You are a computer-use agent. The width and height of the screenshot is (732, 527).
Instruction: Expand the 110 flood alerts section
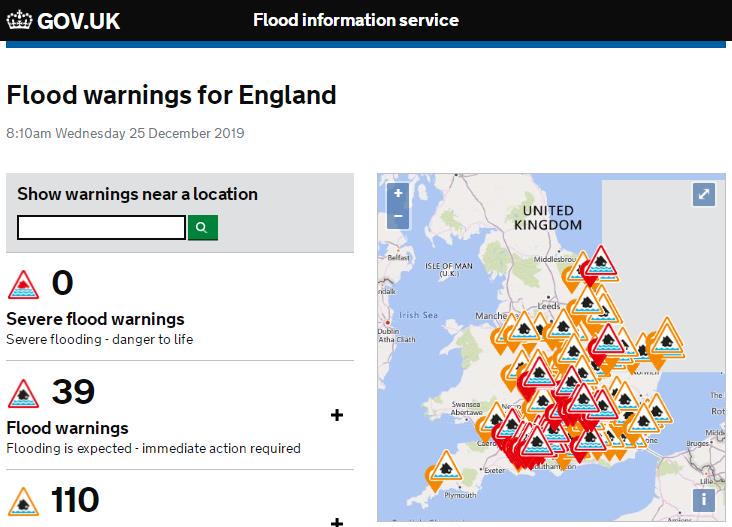click(337, 522)
